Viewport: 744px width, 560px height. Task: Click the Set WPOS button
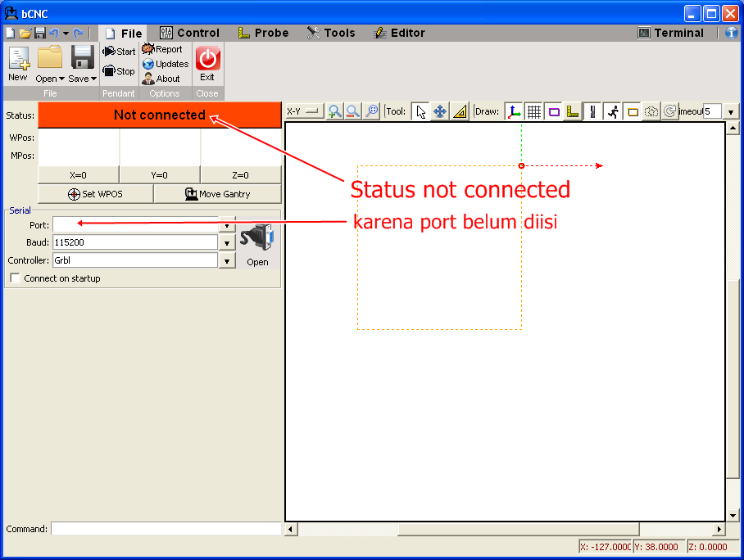(x=95, y=193)
